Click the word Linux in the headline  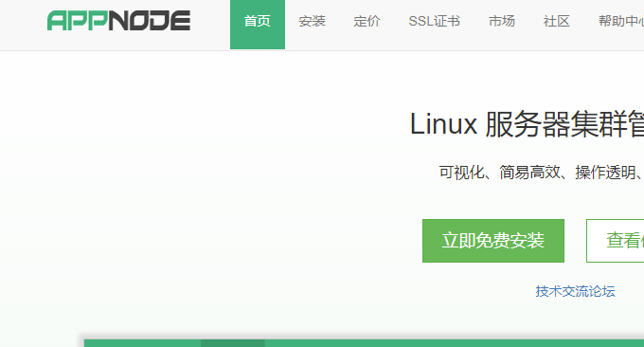pos(443,124)
